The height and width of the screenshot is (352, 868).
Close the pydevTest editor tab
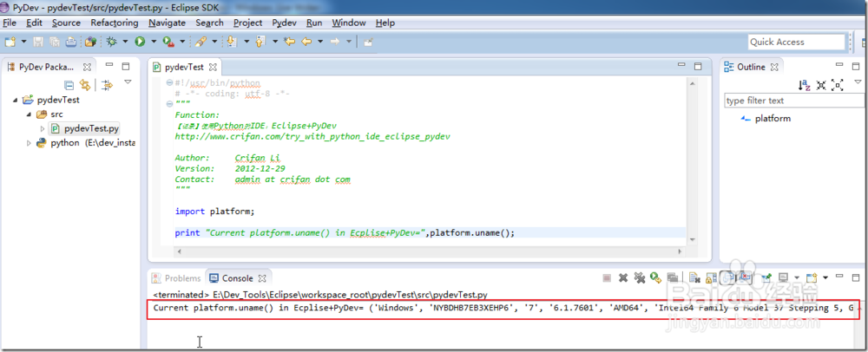pyautogui.click(x=212, y=67)
